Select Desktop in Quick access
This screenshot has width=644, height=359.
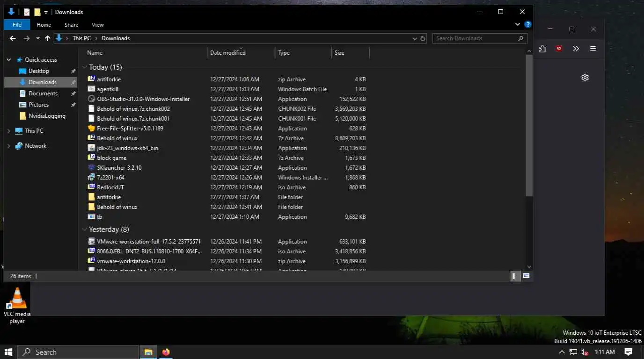[38, 71]
